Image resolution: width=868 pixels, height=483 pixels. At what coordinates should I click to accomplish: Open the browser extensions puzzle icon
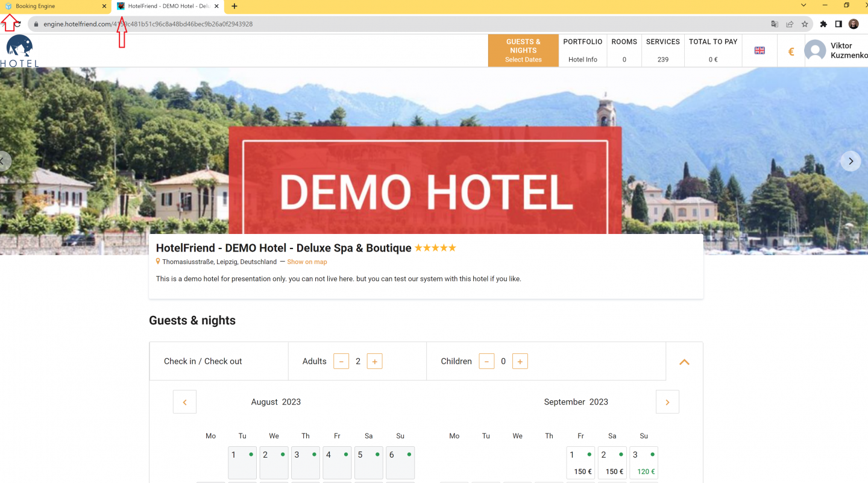pyautogui.click(x=824, y=24)
